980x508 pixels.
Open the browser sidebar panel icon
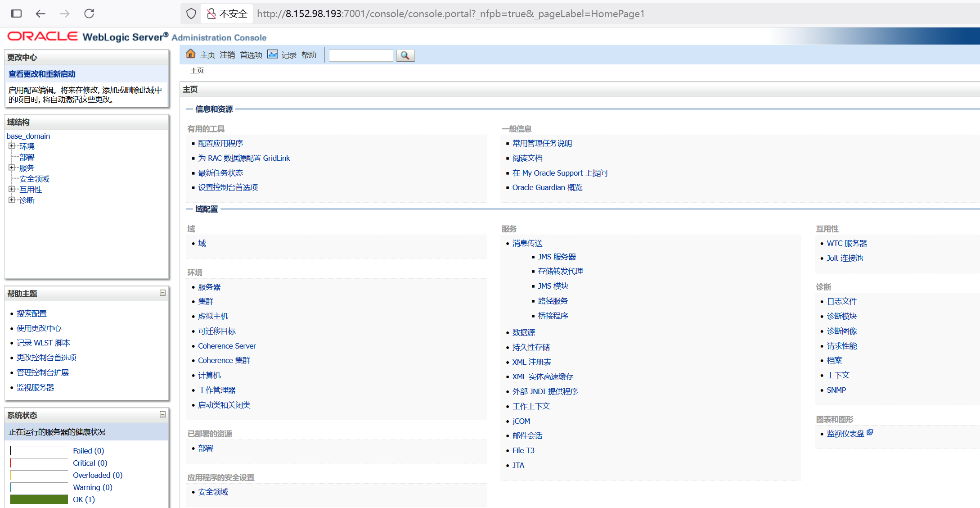click(x=16, y=14)
